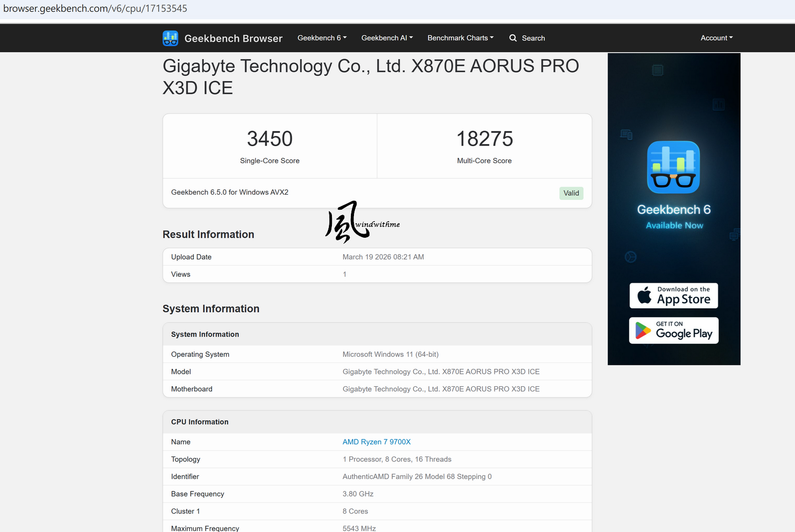The width and height of the screenshot is (795, 532).
Task: Click the 18275 Multi-Core Score value
Action: coord(484,139)
